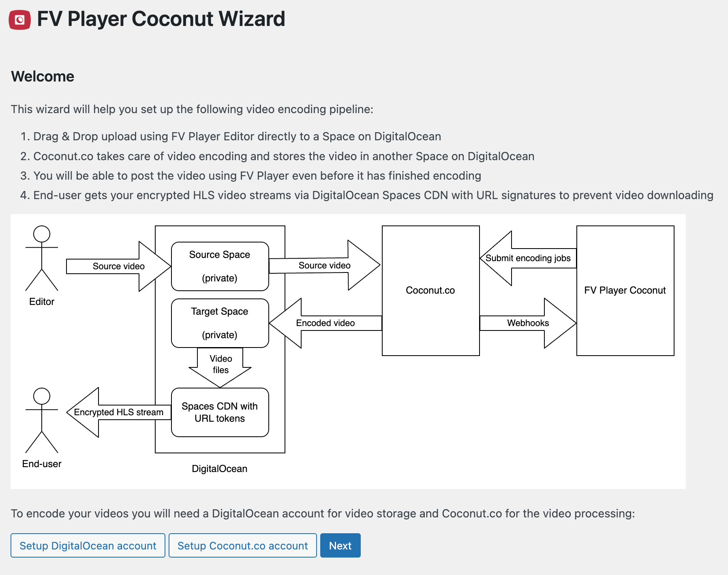The width and height of the screenshot is (728, 575).
Task: Click the Source video arrow from Editor
Action: (118, 266)
